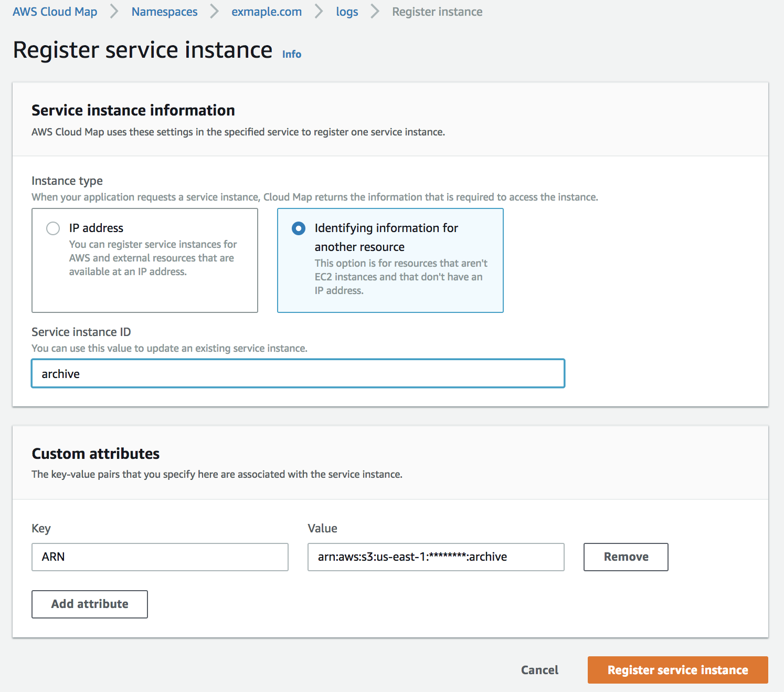The width and height of the screenshot is (784, 692).
Task: Open the Info link beside the page title
Action: click(x=291, y=54)
